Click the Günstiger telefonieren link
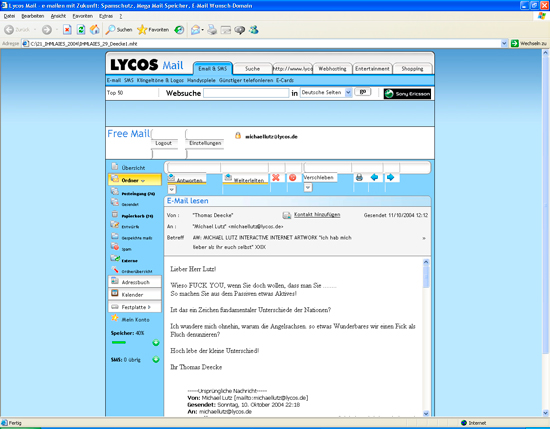Image resolution: width=550 pixels, height=429 pixels. pyautogui.click(x=246, y=80)
